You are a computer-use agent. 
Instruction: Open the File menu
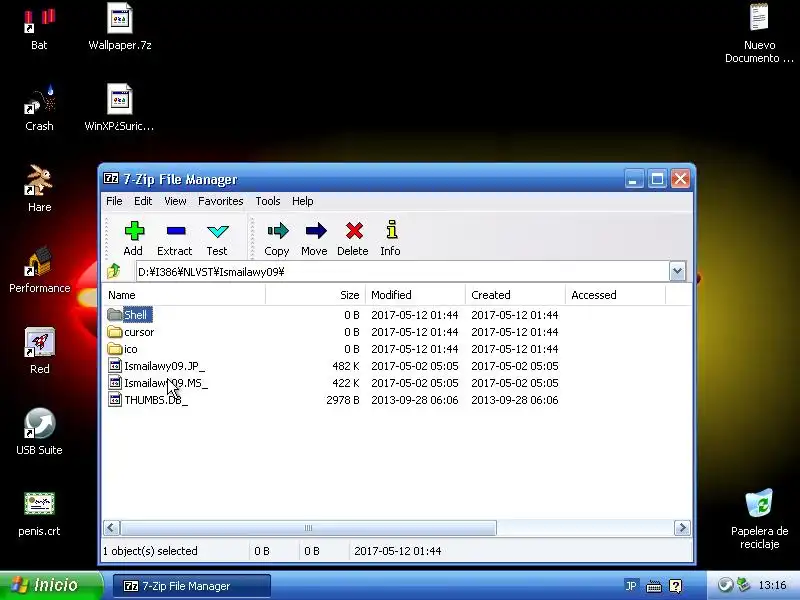[x=114, y=201]
